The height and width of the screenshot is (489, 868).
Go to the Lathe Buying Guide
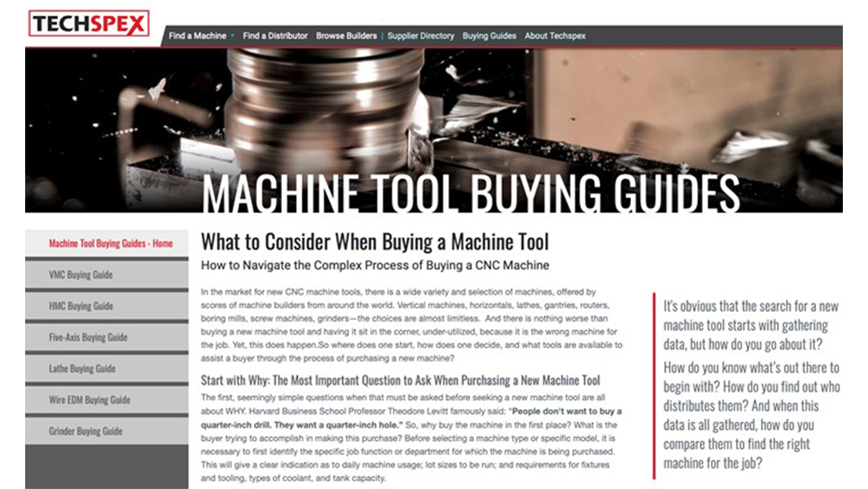(x=82, y=369)
